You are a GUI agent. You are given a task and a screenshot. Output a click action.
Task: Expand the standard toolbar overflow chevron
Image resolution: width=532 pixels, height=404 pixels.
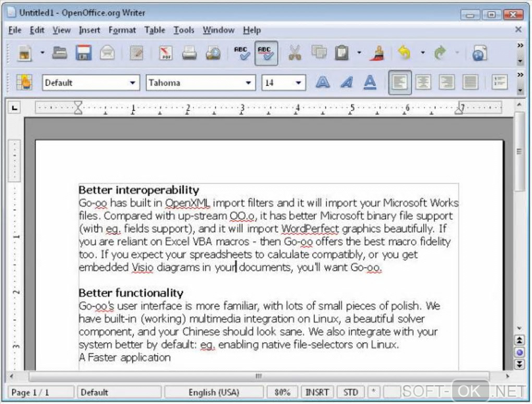[x=520, y=45]
